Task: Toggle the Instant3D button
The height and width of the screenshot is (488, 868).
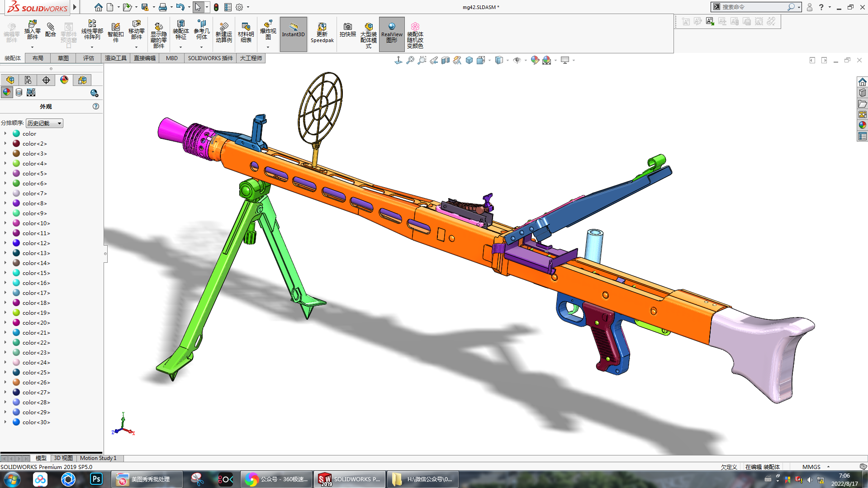Action: 293,34
